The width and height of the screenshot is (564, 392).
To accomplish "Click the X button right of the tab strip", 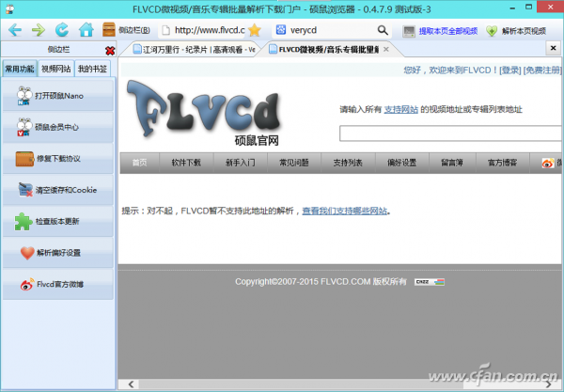I will point(554,48).
